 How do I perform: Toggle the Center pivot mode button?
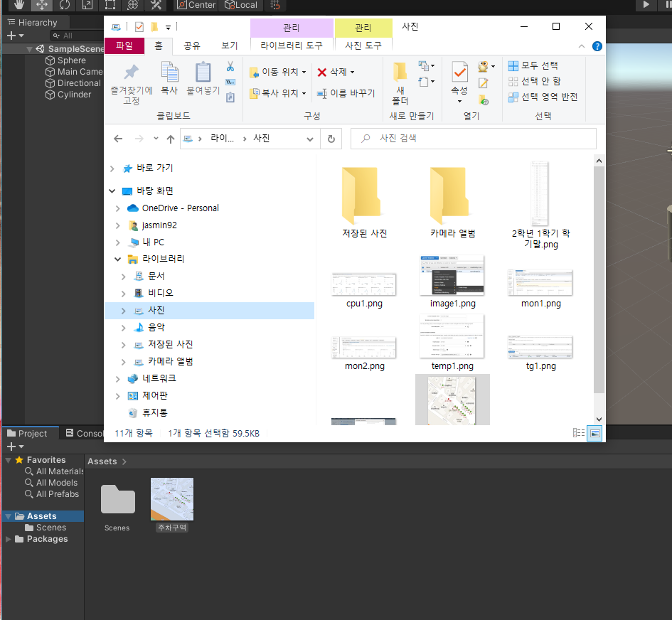pyautogui.click(x=196, y=6)
